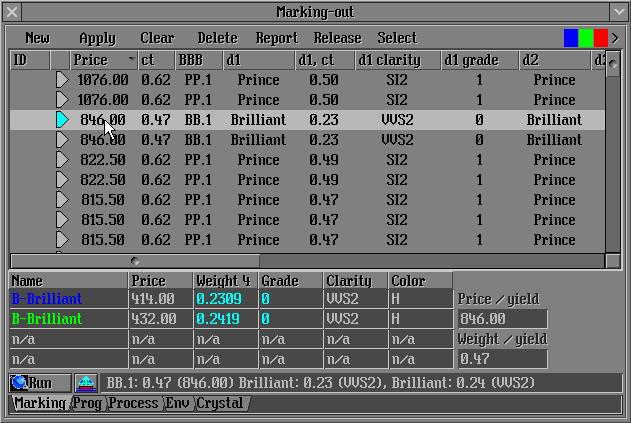Screen dimensions: 631x423
Task: Click the marker icon on the first 822.50 row
Action: (x=62, y=160)
